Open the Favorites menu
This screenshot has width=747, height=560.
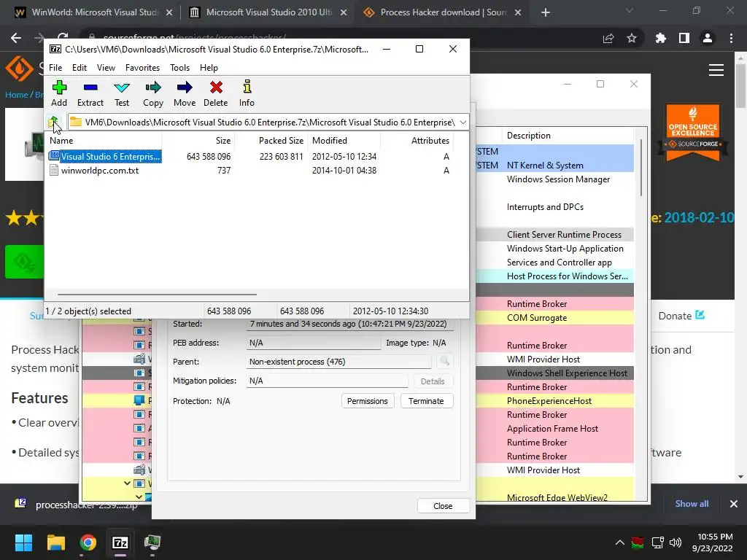tap(142, 68)
